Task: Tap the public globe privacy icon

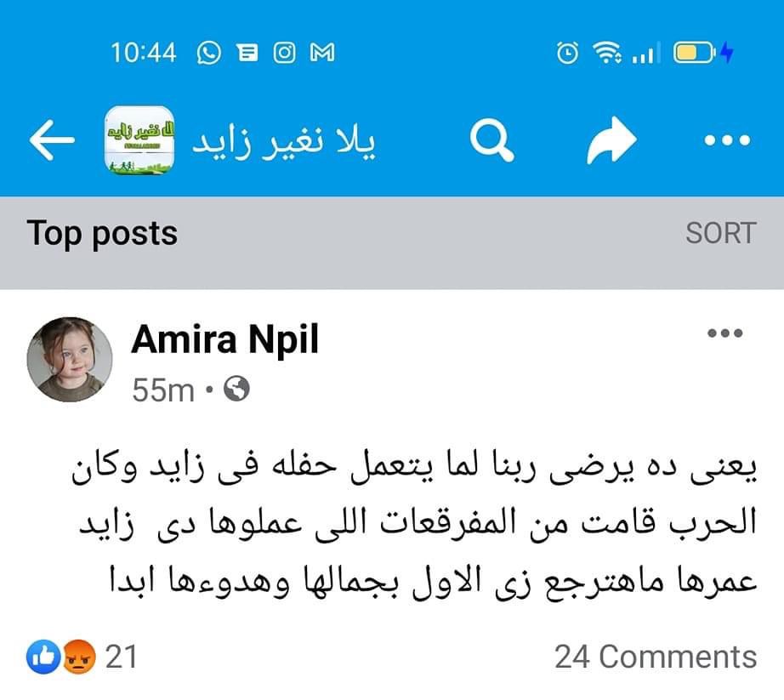Action: pyautogui.click(x=236, y=390)
